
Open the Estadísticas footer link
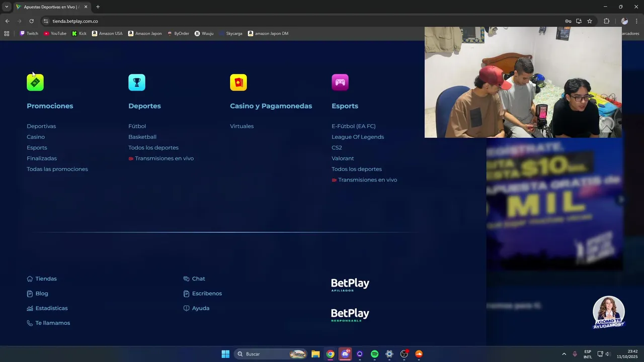point(47,308)
